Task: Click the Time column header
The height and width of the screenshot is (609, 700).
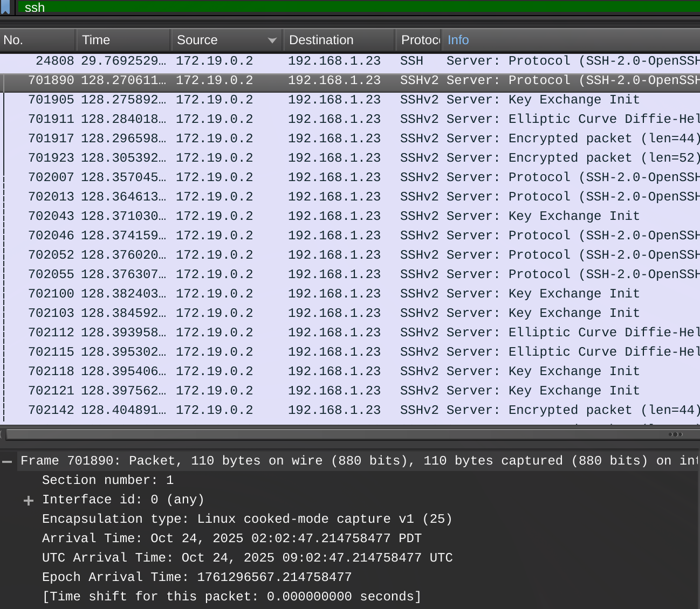Action: pyautogui.click(x=123, y=40)
